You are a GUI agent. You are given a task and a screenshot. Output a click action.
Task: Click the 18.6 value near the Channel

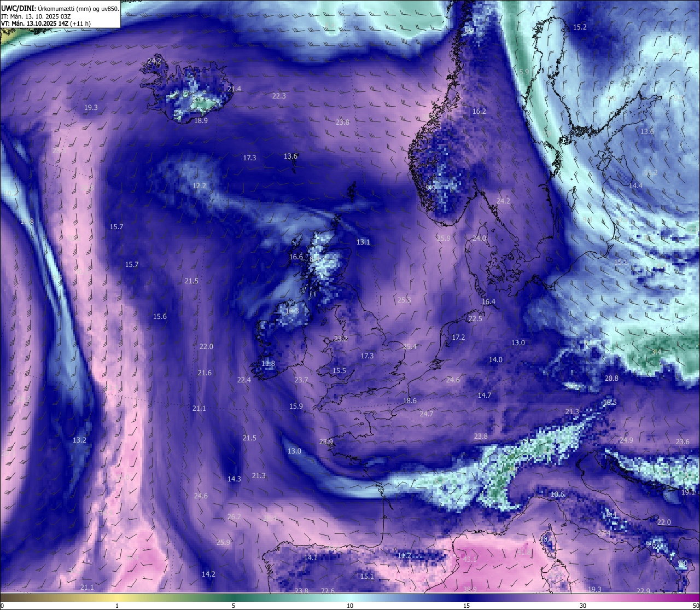pyautogui.click(x=410, y=400)
